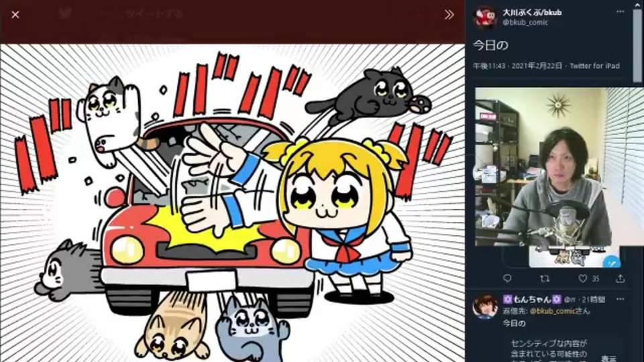This screenshot has width=644, height=362.
Task: Click the blue compose tweet floating button
Action: click(x=612, y=262)
